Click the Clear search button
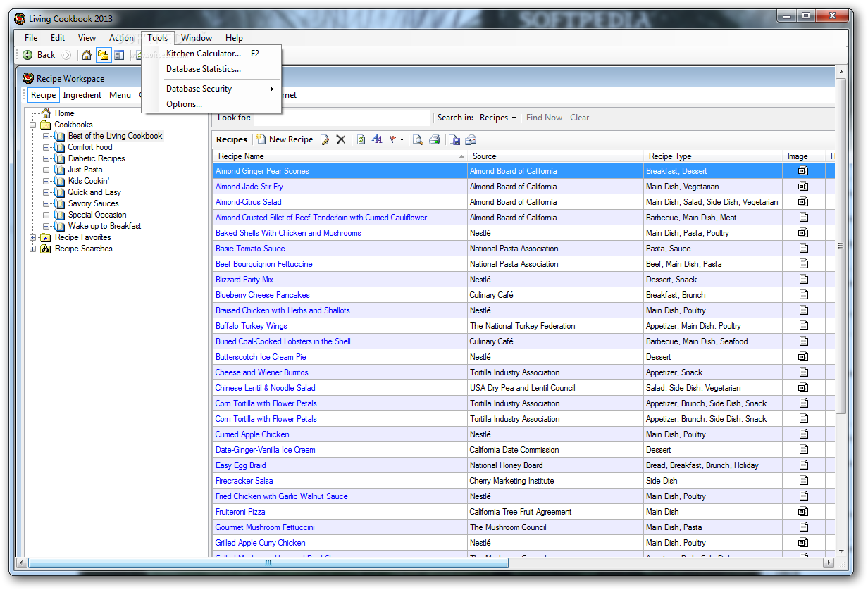868x590 pixels. tap(580, 118)
